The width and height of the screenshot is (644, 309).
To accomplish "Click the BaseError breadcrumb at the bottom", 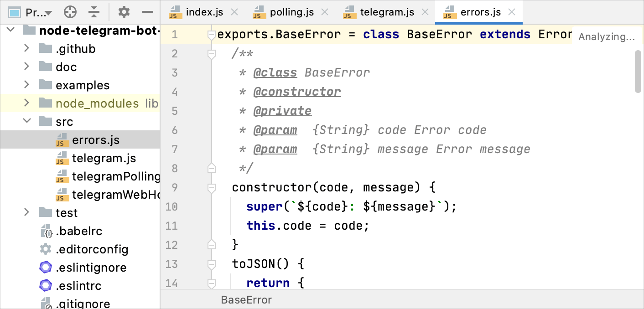I will [246, 299].
